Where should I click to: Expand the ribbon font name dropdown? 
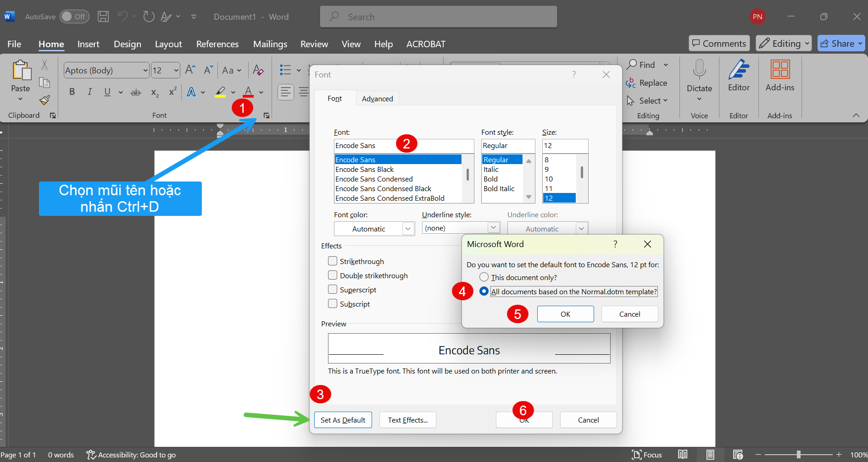[x=145, y=70]
